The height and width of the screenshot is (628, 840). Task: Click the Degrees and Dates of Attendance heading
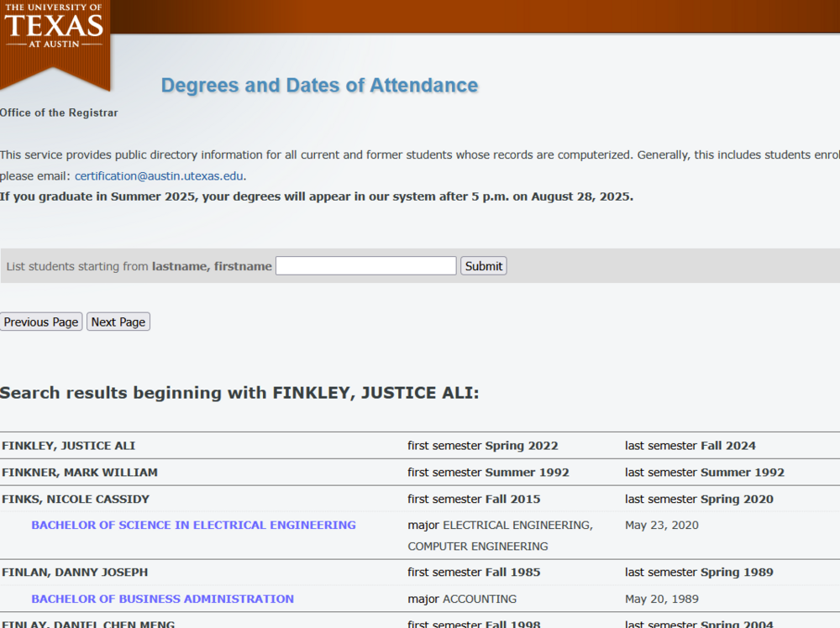click(319, 85)
